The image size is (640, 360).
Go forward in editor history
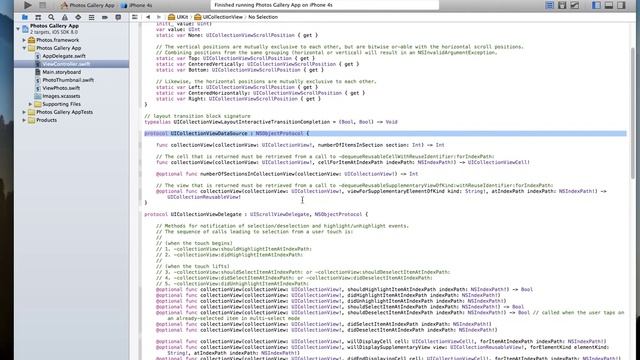tap(159, 17)
